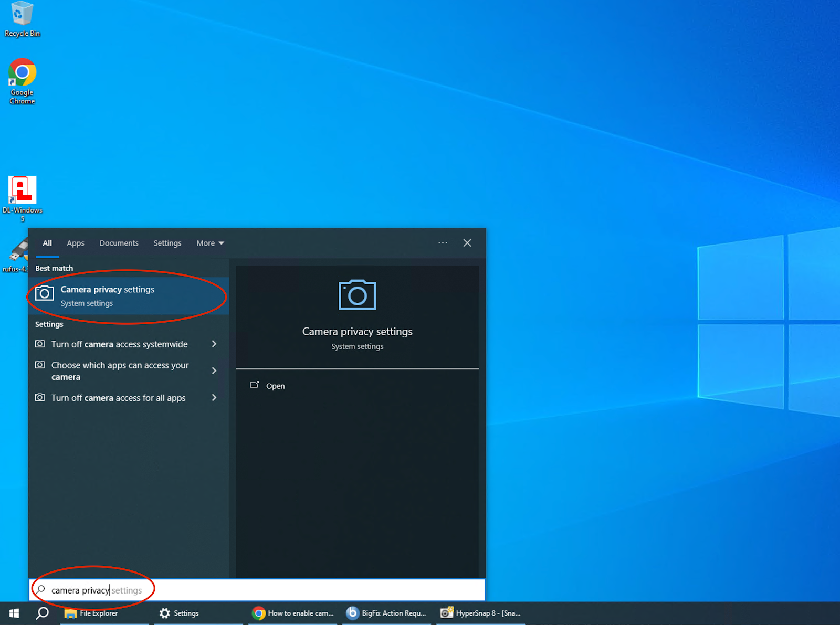840x625 pixels.
Task: Click the taskbar Search magnifier icon
Action: 43,613
